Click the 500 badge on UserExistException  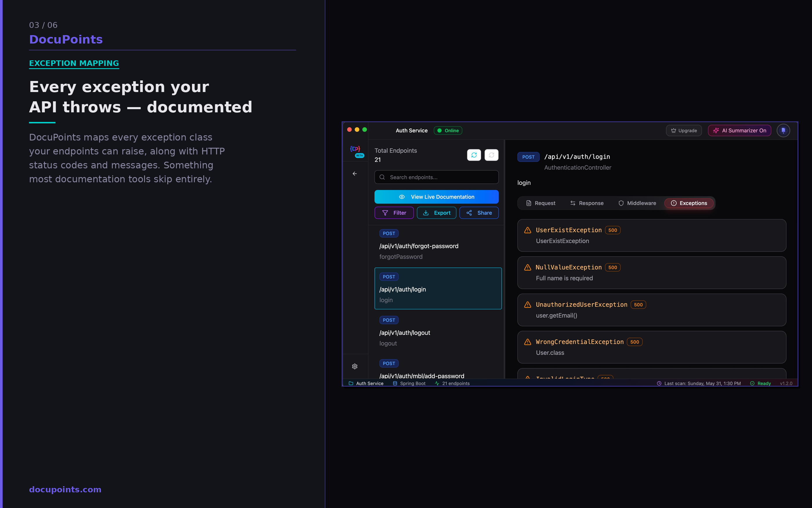pos(612,230)
